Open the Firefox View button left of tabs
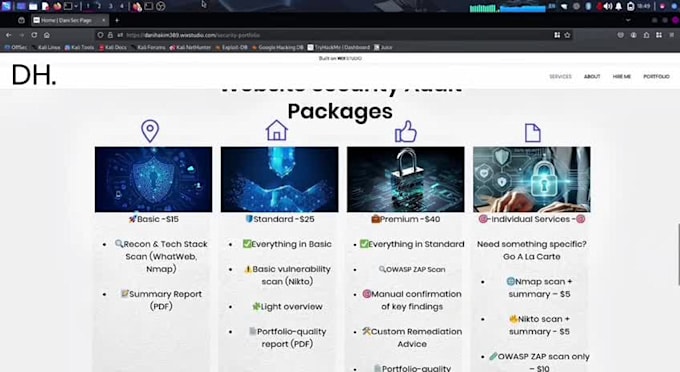This screenshot has width=680, height=372. click(21, 20)
